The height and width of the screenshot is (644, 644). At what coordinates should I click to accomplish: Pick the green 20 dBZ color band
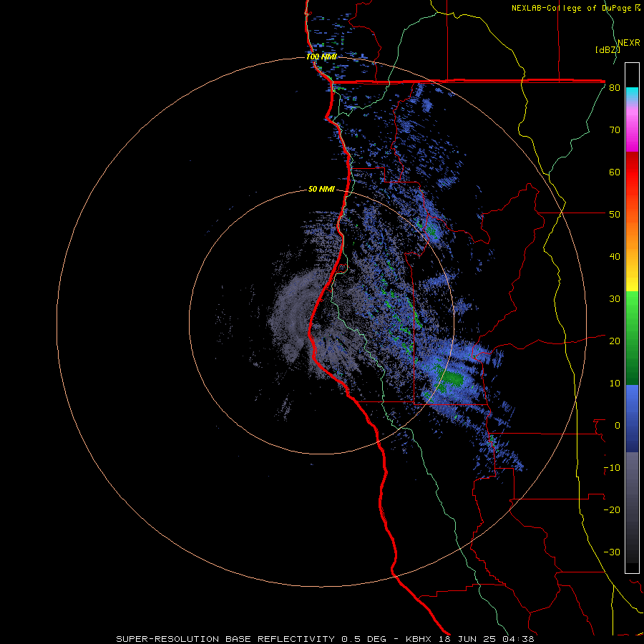click(x=632, y=338)
